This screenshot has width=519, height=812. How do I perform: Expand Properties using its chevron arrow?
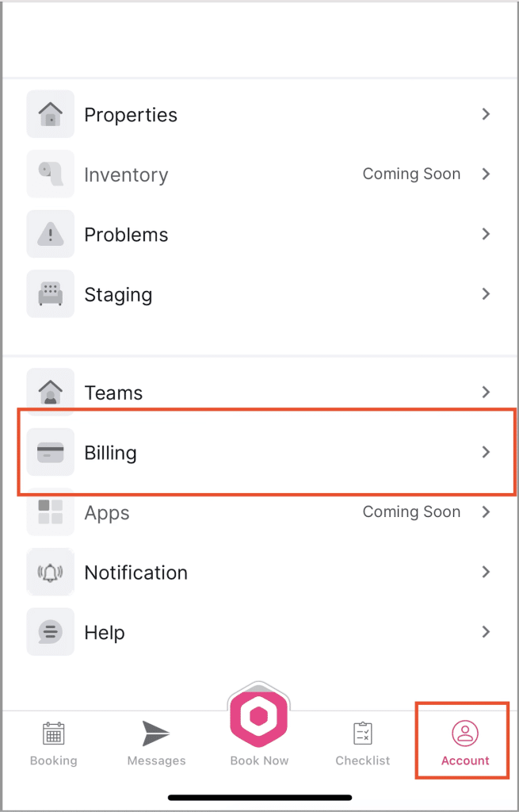click(x=486, y=114)
